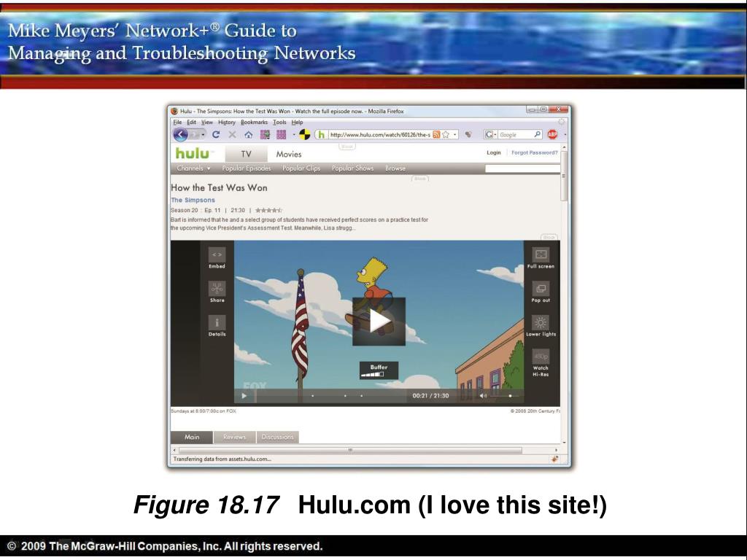Open the address bar history dropdown

(455, 135)
